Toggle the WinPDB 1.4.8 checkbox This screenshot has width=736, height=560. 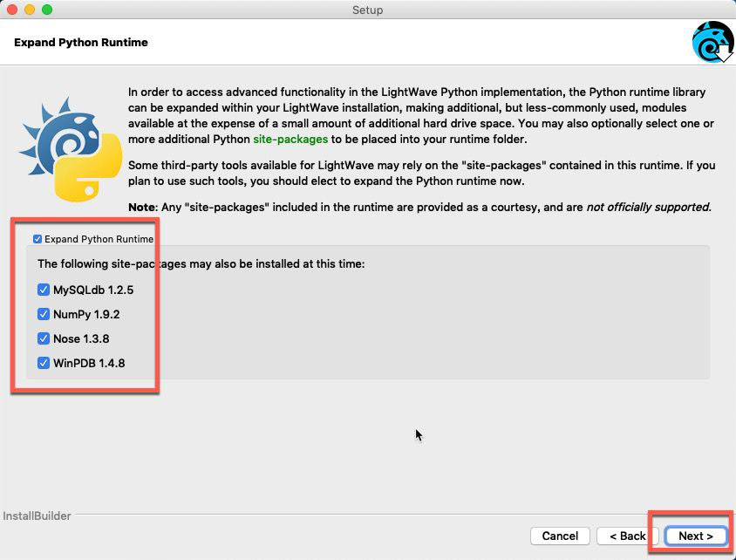(x=44, y=363)
